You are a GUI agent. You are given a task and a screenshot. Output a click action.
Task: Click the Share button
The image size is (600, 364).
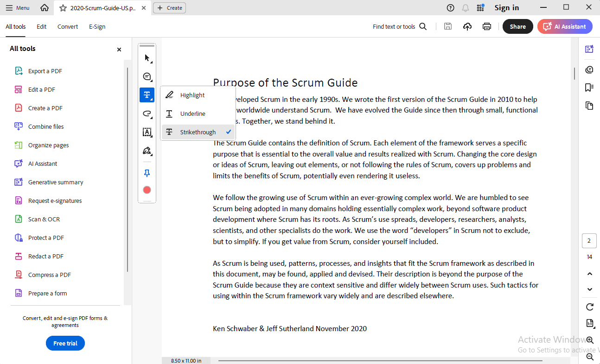[517, 27]
